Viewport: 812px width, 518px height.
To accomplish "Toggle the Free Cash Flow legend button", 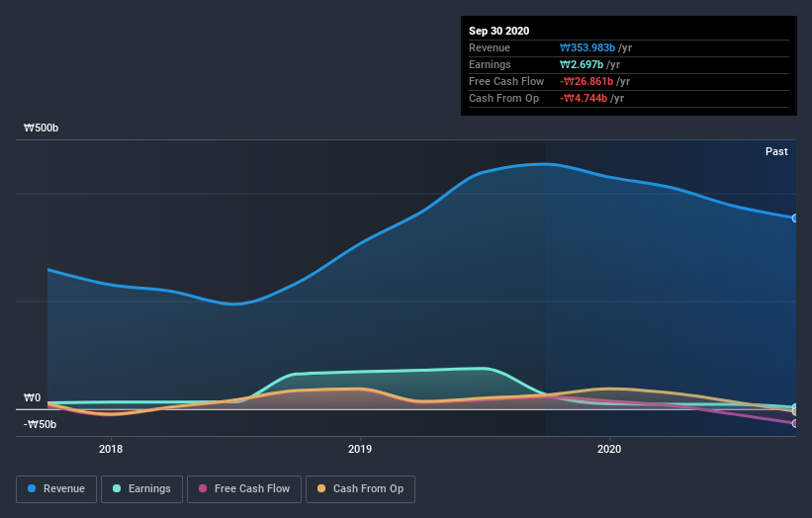I will pyautogui.click(x=244, y=489).
